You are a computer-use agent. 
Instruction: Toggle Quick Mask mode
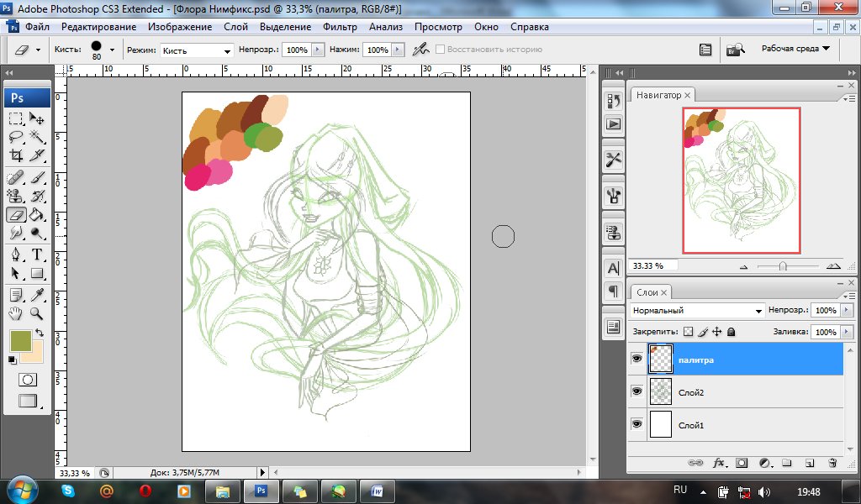tap(27, 380)
